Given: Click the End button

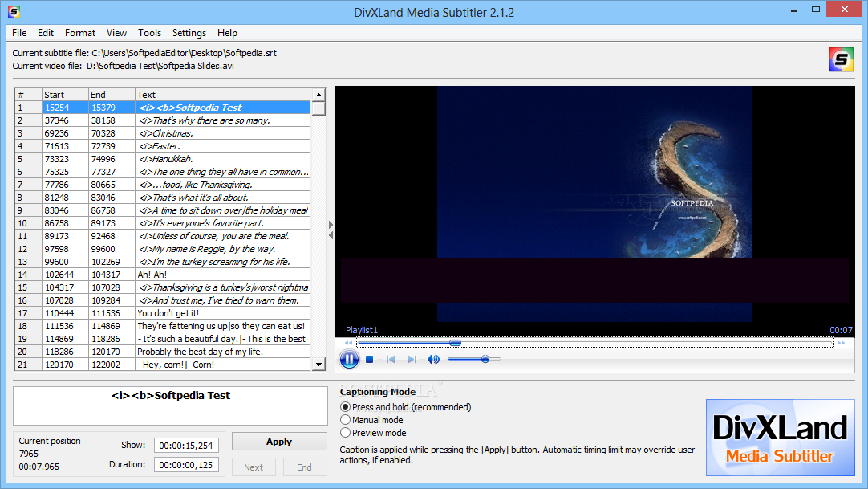Looking at the screenshot, I should point(305,467).
